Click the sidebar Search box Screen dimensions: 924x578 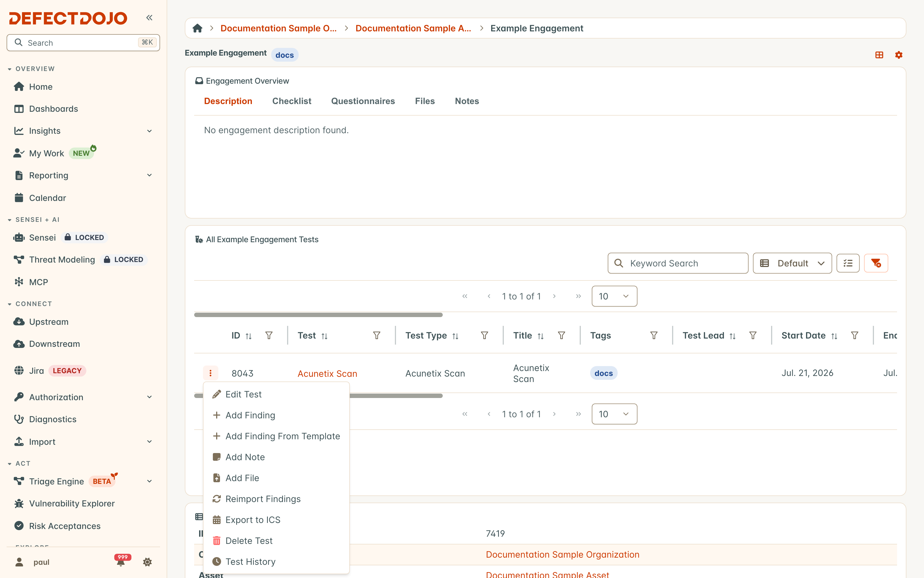click(x=83, y=42)
